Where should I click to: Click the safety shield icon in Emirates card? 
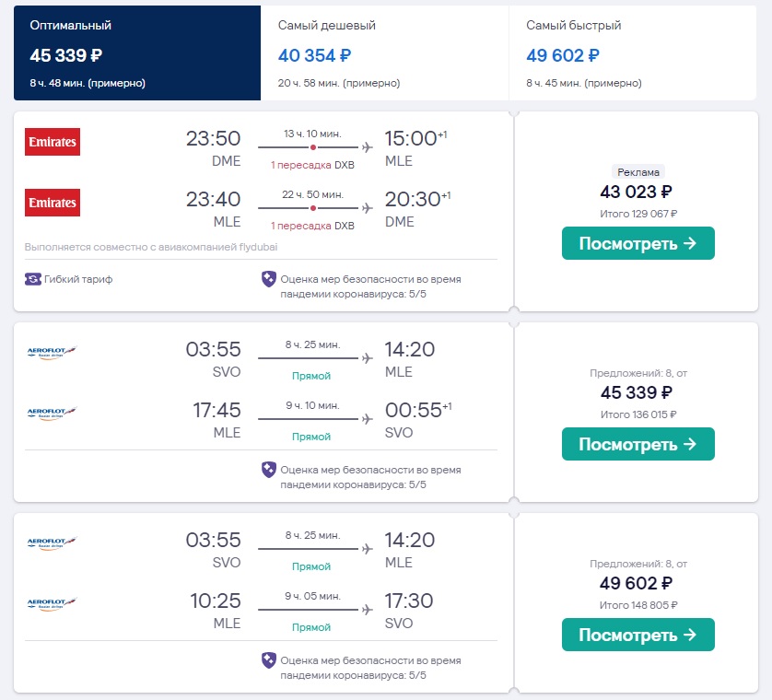point(269,279)
